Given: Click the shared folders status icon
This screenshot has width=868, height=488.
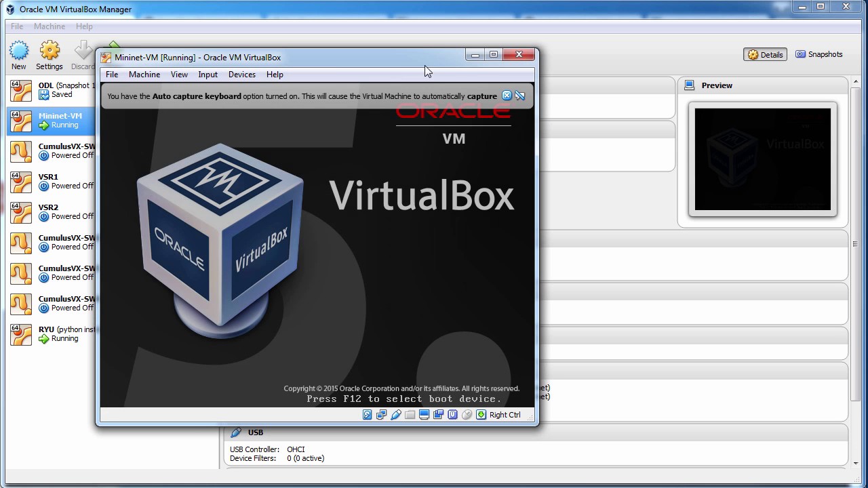Looking at the screenshot, I should click(410, 415).
